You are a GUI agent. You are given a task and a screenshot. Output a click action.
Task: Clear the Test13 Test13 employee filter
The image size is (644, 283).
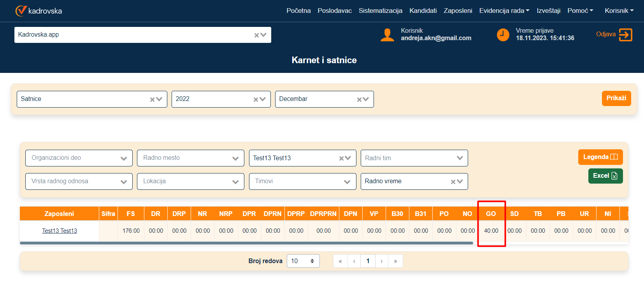tap(341, 158)
